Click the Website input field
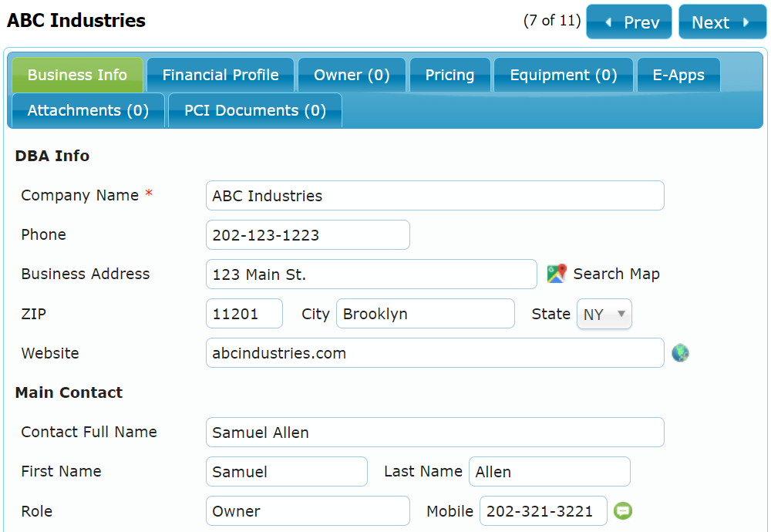This screenshot has width=771, height=532. (435, 353)
